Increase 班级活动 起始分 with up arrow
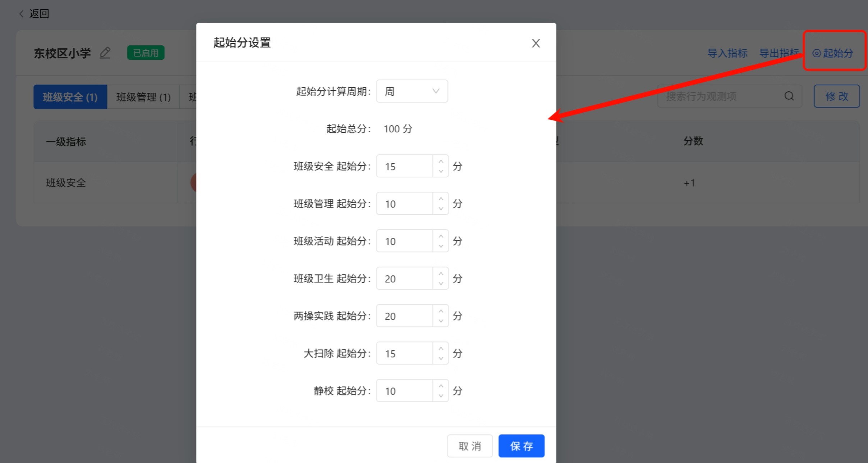The image size is (868, 463). click(x=441, y=236)
